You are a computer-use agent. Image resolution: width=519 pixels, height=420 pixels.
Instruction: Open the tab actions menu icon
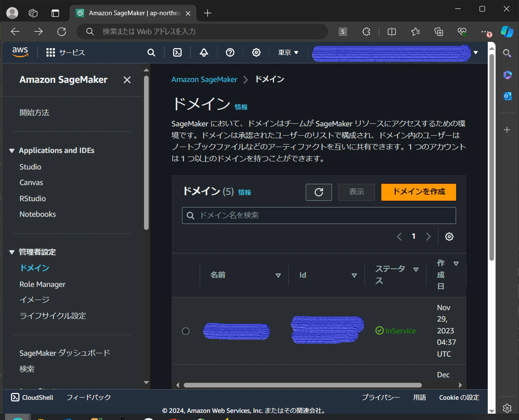pyautogui.click(x=55, y=13)
